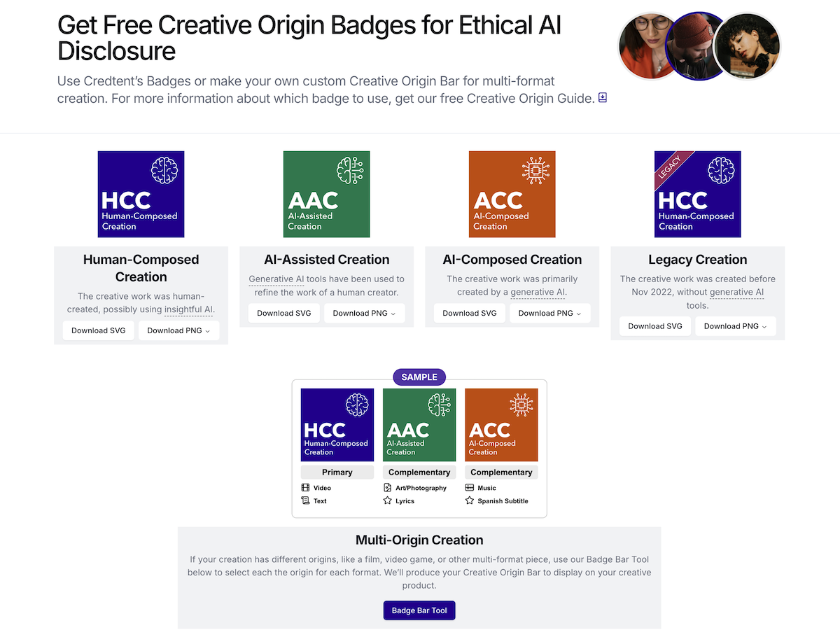Download the SVG for Human-Composed Creation

[98, 330]
